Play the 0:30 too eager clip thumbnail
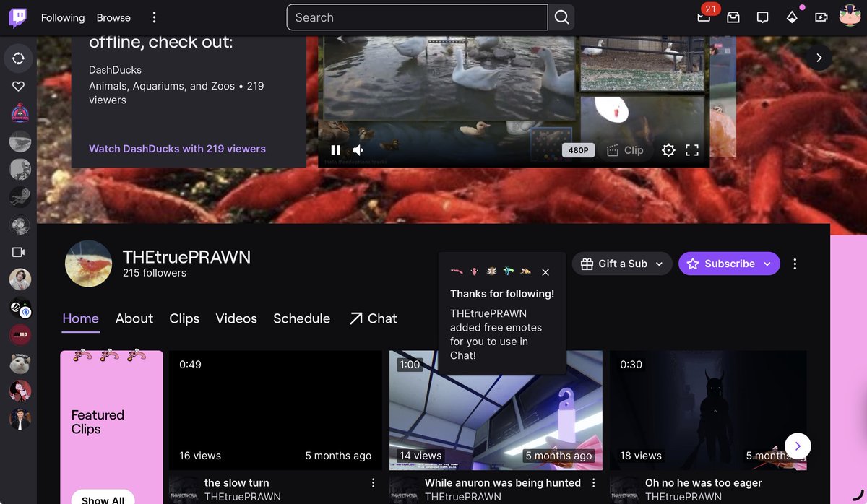Image resolution: width=867 pixels, height=504 pixels. click(x=708, y=410)
